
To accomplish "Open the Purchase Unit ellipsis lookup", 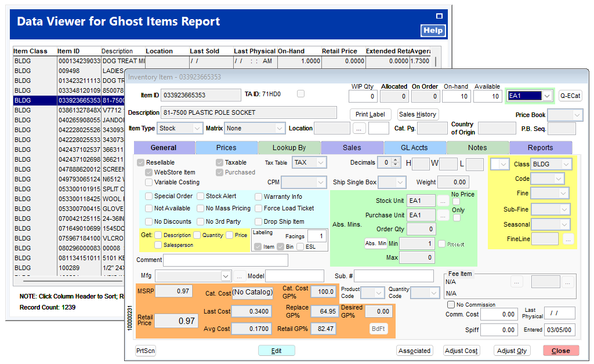I will pos(443,215).
